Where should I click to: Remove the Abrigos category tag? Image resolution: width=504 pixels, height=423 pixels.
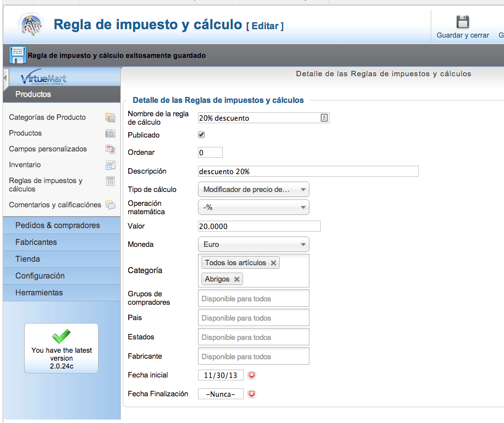click(x=237, y=279)
